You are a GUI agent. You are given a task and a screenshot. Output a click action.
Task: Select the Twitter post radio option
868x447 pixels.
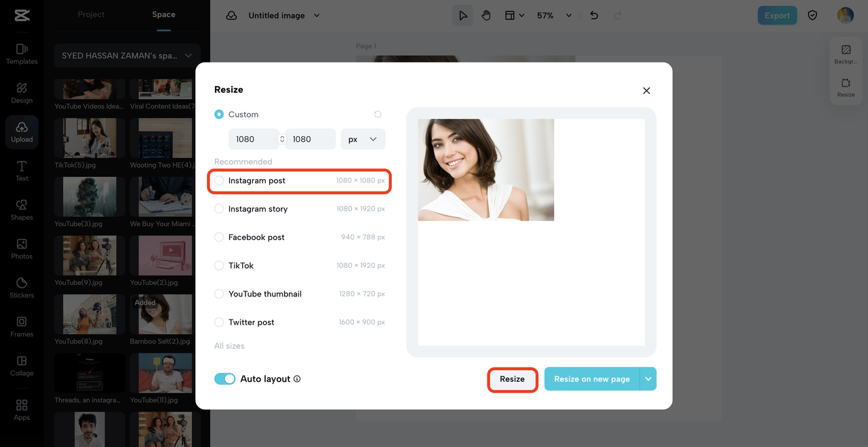pos(219,322)
